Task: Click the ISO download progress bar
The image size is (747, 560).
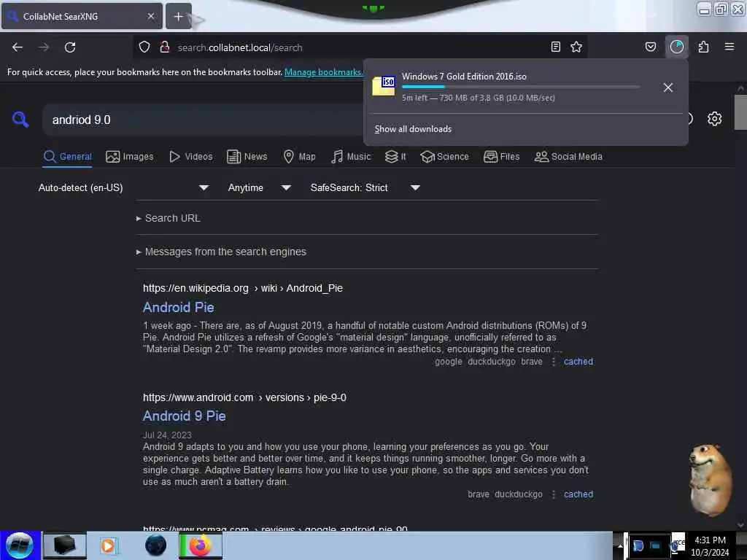Action: [521, 87]
